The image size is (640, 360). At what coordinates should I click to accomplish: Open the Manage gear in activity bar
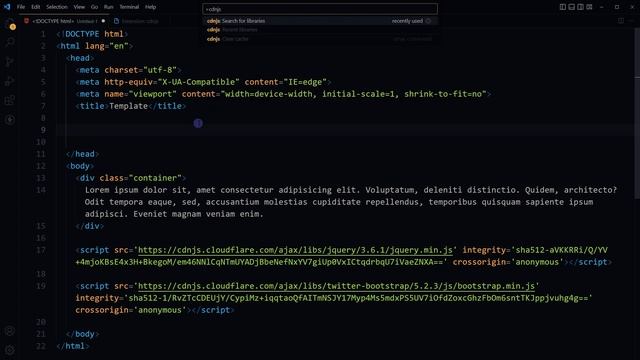pyautogui.click(x=10, y=350)
